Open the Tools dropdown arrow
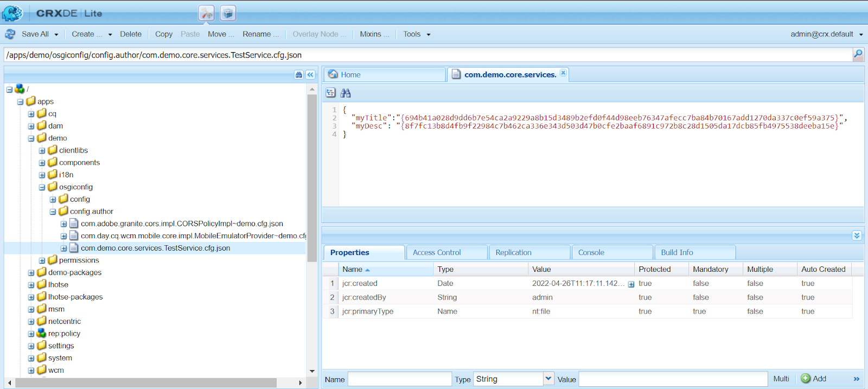 coord(429,34)
